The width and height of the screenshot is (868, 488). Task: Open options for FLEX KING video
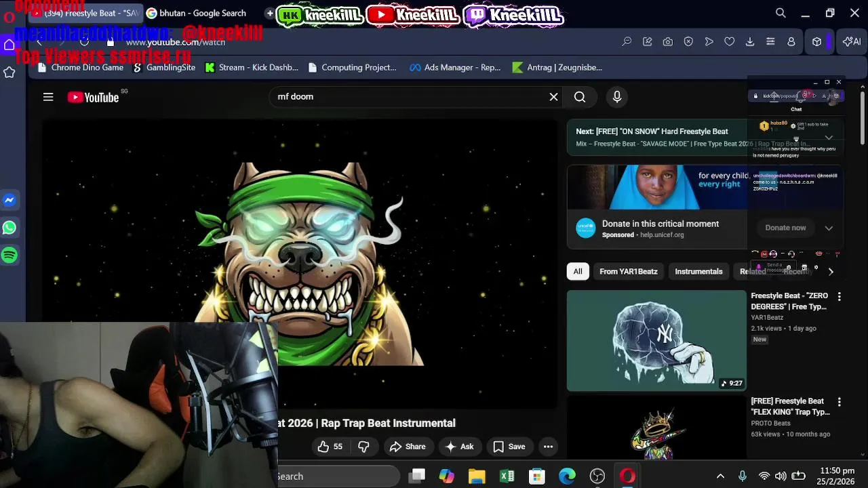[840, 402]
